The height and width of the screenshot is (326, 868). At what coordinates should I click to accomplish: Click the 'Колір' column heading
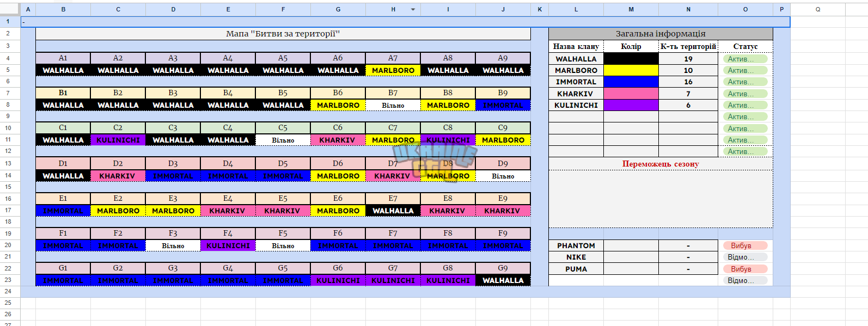(631, 46)
